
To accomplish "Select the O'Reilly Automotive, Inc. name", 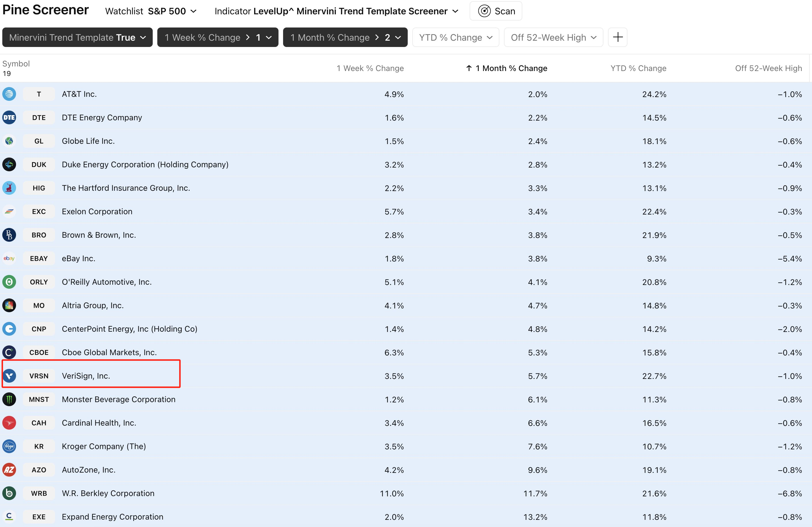I will [107, 282].
